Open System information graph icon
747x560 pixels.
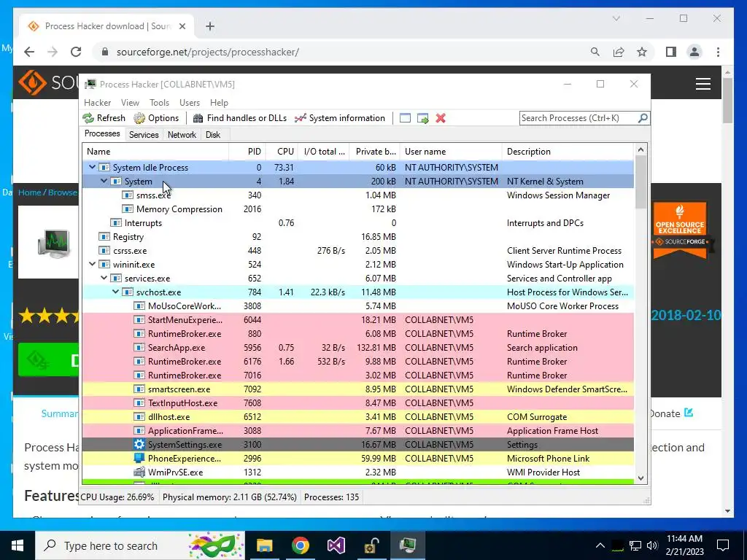click(x=300, y=118)
